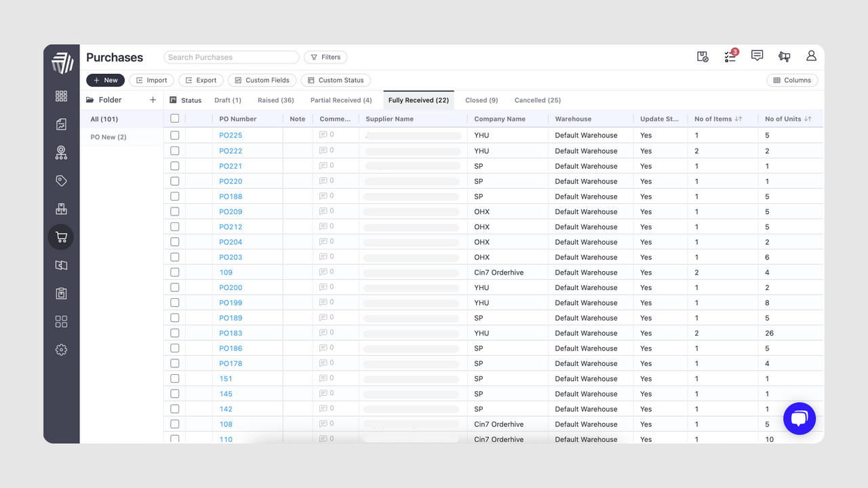Check the box for PO225
Image resolution: width=868 pixels, height=488 pixels.
(x=174, y=136)
